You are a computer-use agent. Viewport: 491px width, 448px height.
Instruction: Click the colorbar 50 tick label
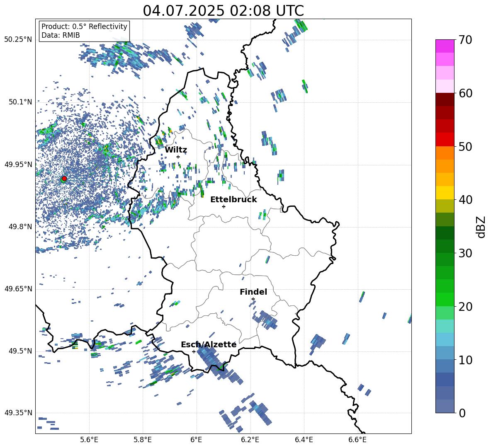465,146
